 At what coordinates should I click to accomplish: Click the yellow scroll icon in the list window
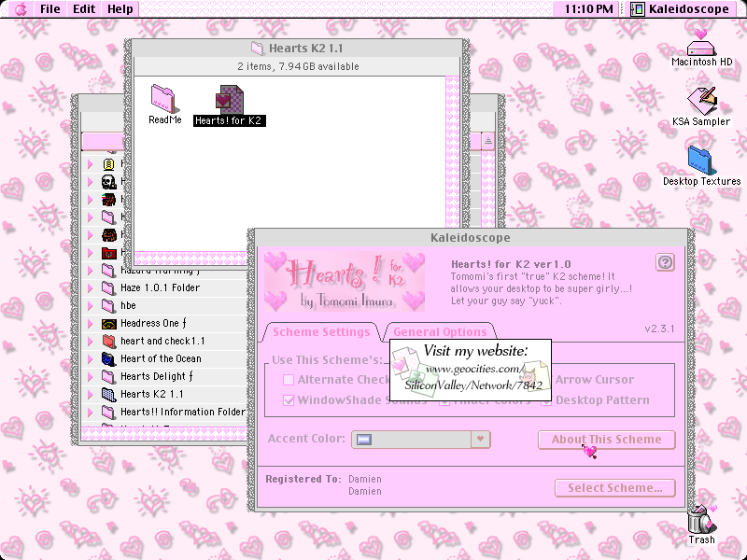click(x=108, y=164)
